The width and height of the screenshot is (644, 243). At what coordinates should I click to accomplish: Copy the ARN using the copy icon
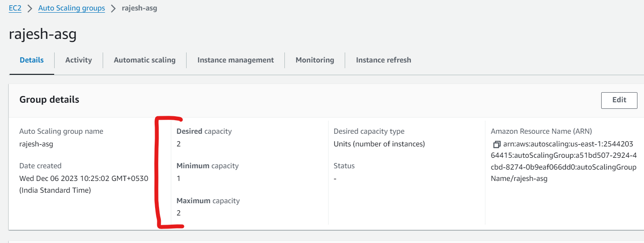coord(496,144)
